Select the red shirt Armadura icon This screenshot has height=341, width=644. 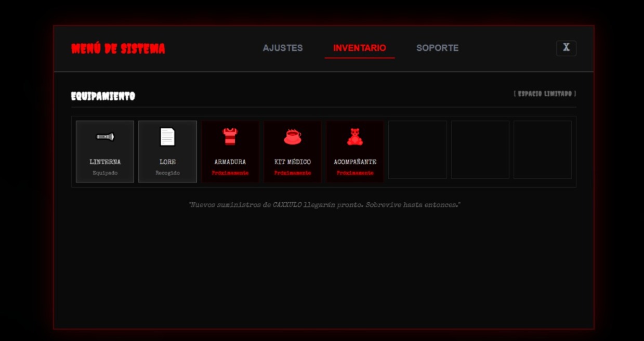(x=230, y=137)
